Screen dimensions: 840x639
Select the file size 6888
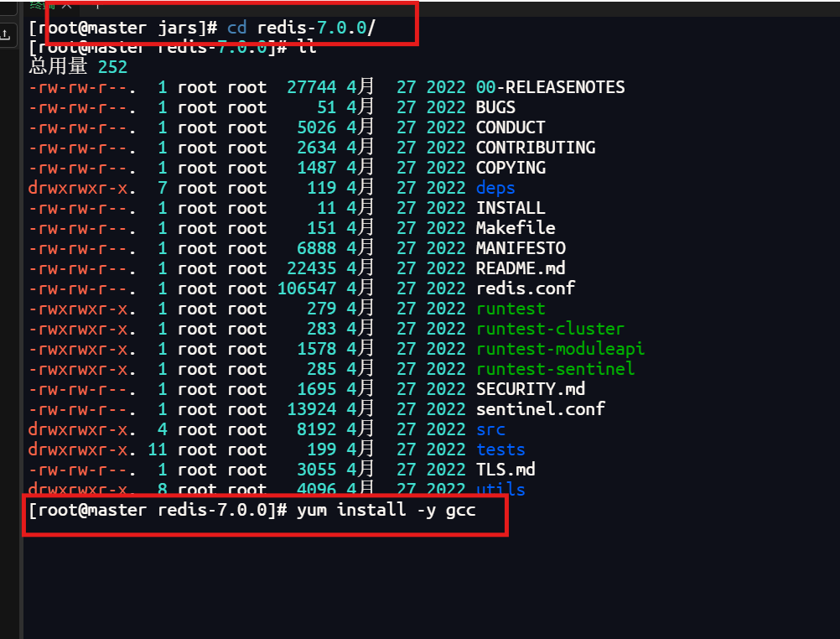(316, 248)
